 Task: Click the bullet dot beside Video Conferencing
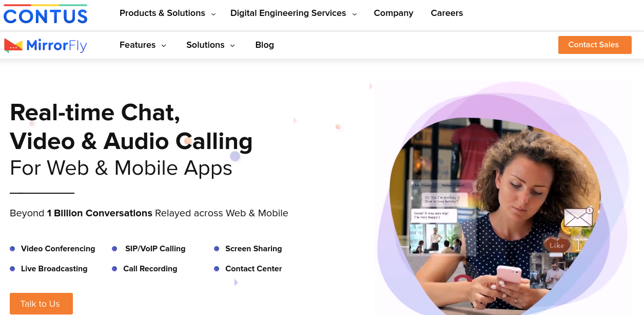tap(12, 249)
